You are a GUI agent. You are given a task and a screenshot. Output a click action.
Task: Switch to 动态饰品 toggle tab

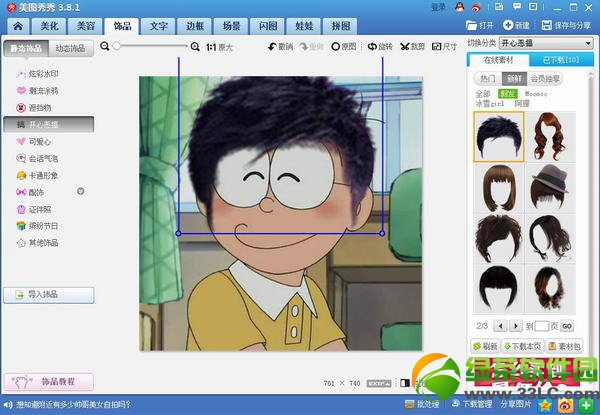pyautogui.click(x=71, y=47)
